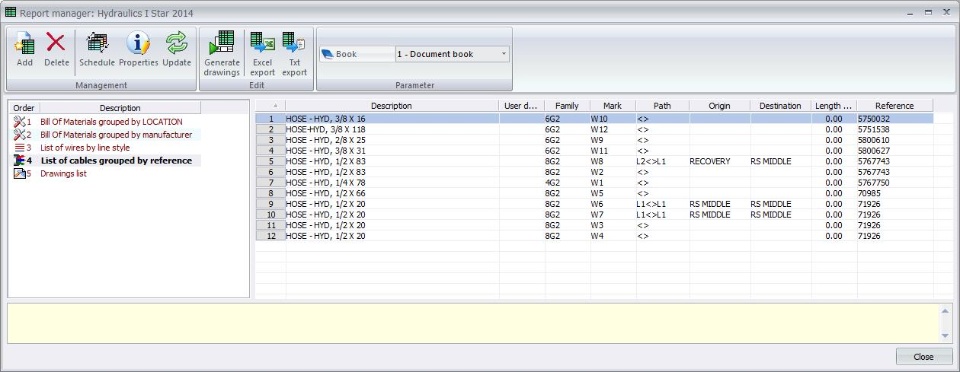Viewport: 960px width, 372px height.
Task: Select the Drawings list report
Action: pos(64,174)
